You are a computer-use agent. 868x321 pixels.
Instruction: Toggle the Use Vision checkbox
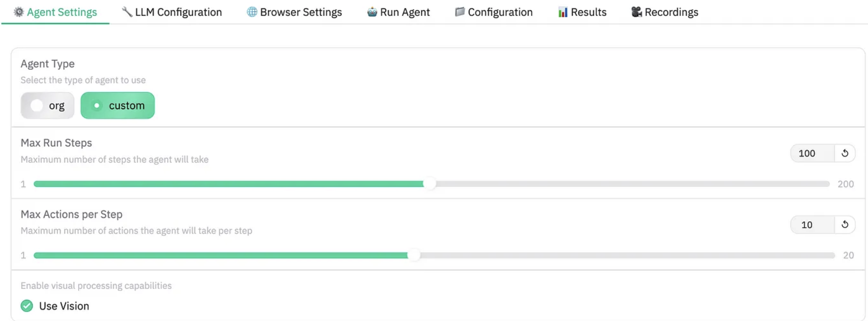point(27,306)
